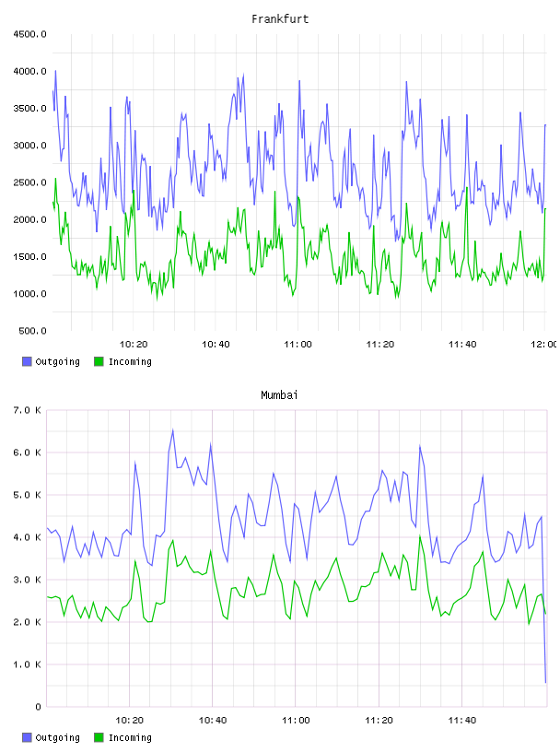Click the Frankfurt chart title

(280, 19)
